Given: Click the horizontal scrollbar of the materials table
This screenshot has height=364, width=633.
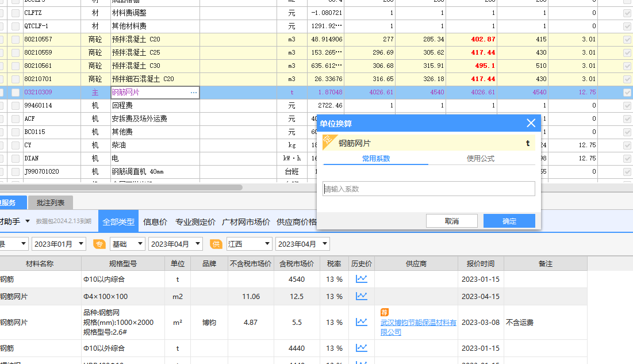Looking at the screenshot, I should pos(121,187).
